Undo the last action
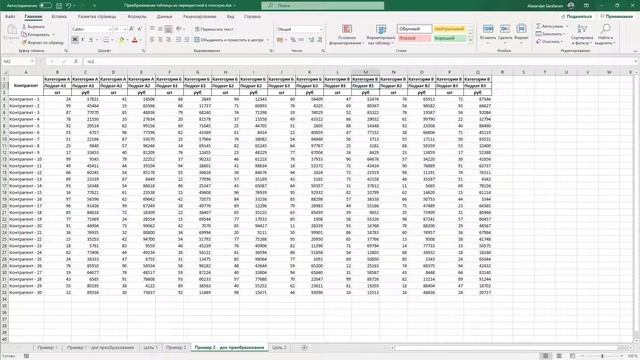The height and width of the screenshot is (360, 640). coord(69,6)
